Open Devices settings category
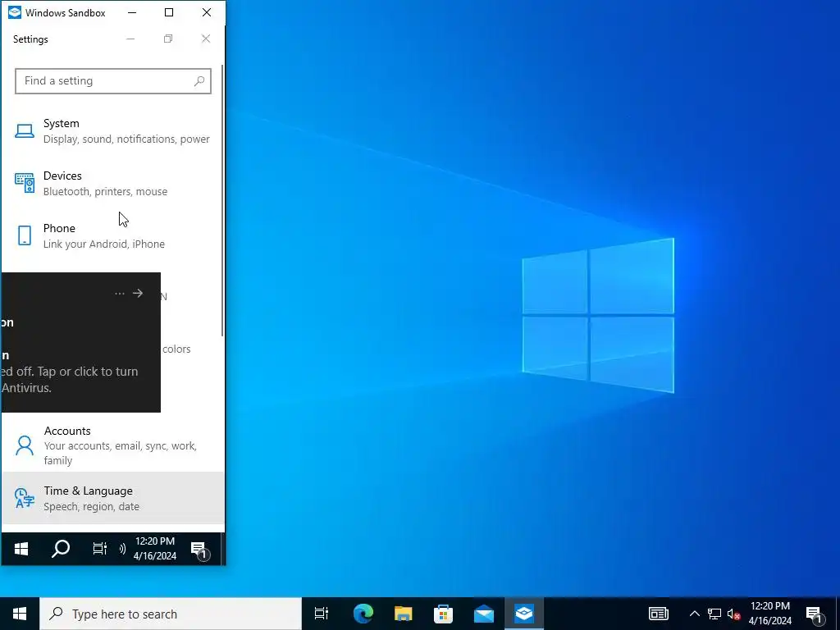Image resolution: width=840 pixels, height=630 pixels. (x=112, y=184)
